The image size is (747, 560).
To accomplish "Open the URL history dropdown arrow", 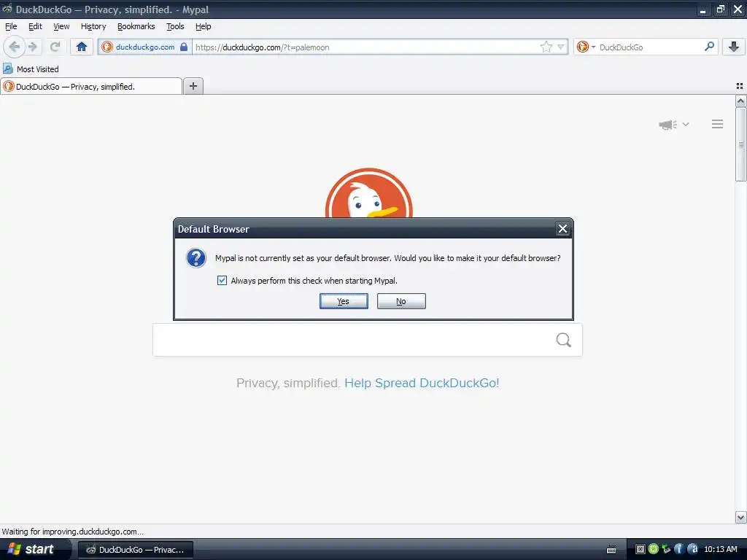I will [x=561, y=47].
